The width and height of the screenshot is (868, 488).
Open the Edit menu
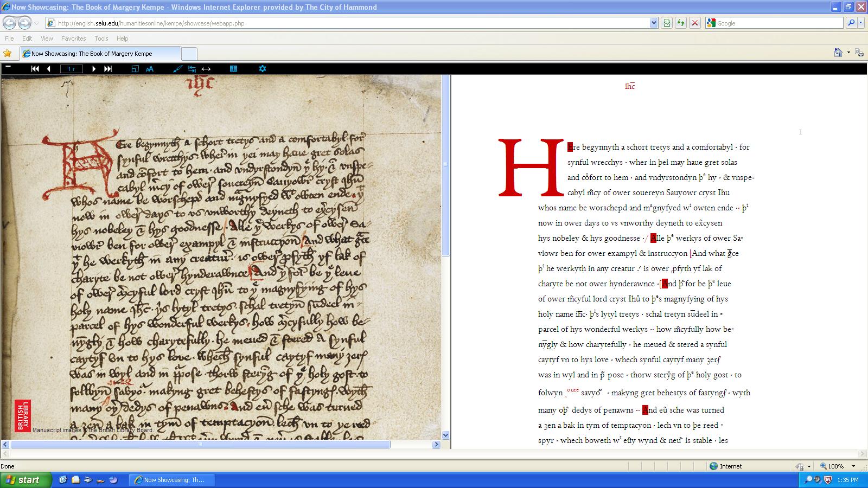click(x=27, y=38)
